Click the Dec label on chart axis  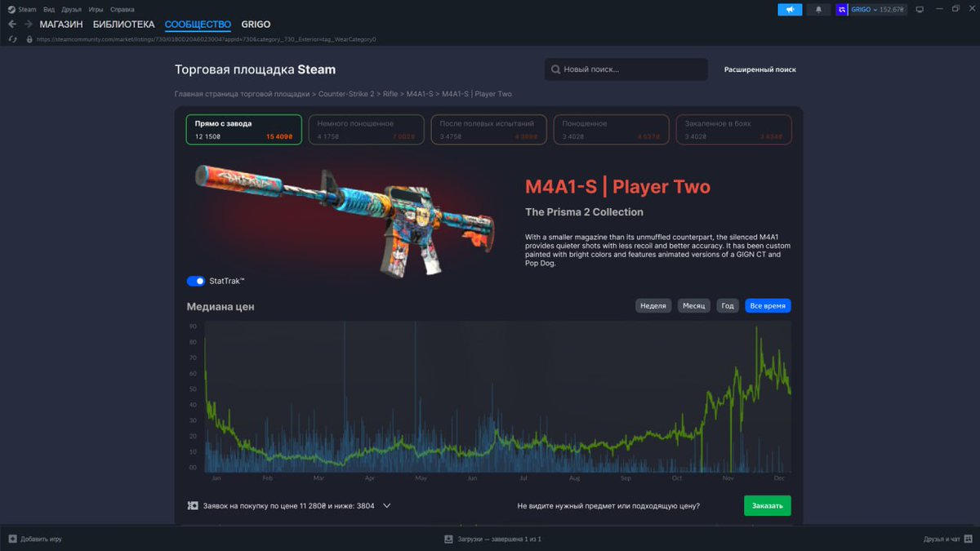pyautogui.click(x=779, y=478)
